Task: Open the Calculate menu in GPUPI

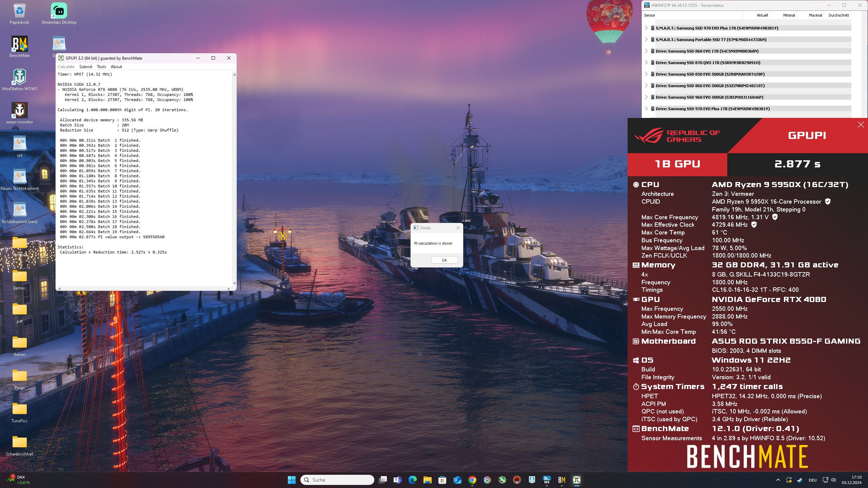Action: click(66, 67)
